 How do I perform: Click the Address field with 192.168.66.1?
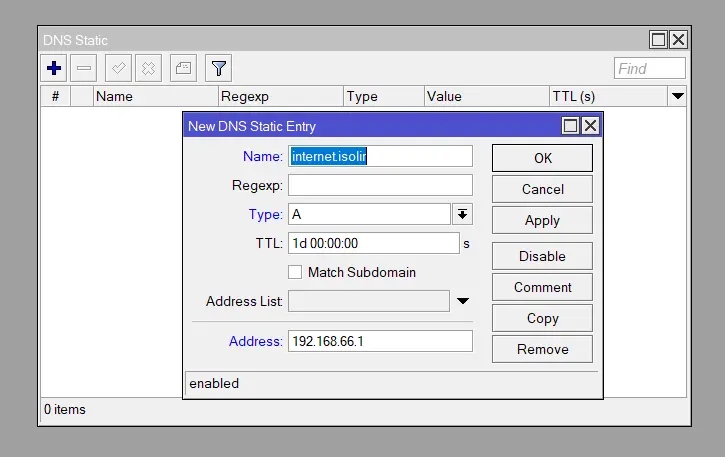tap(380, 341)
